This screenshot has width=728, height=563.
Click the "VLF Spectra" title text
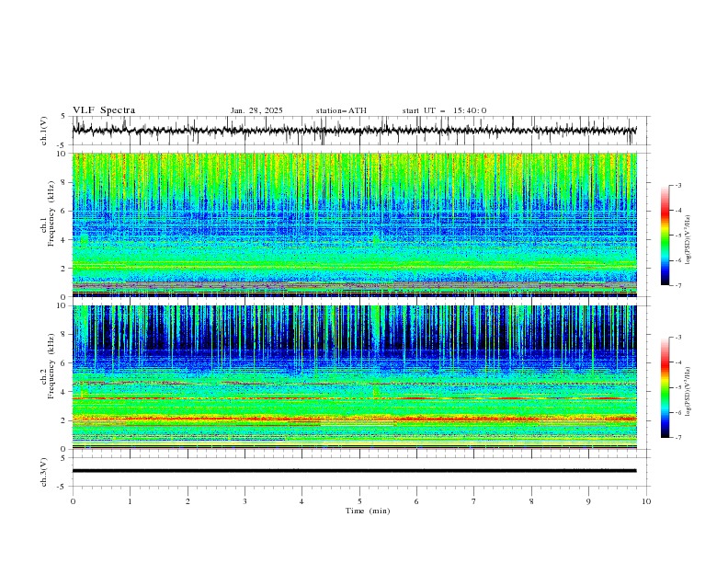104,110
